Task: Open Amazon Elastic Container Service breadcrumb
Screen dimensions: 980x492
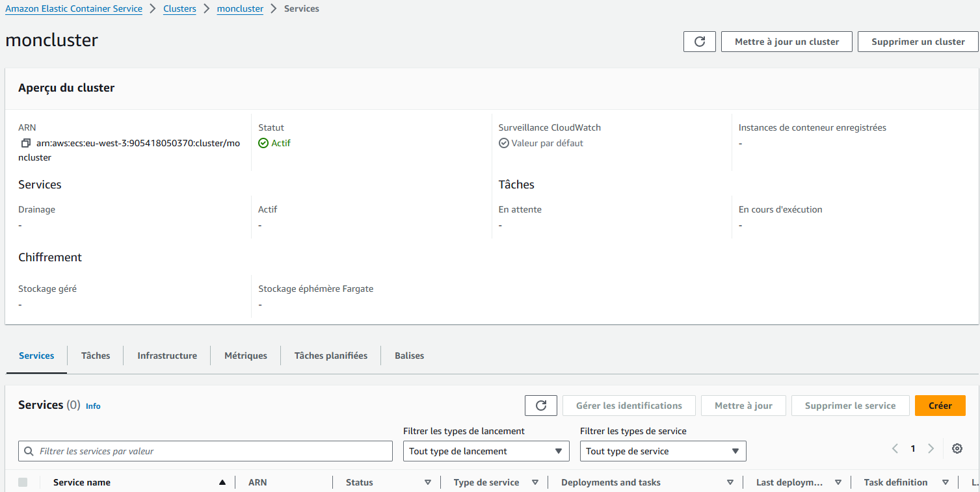Action: coord(73,8)
